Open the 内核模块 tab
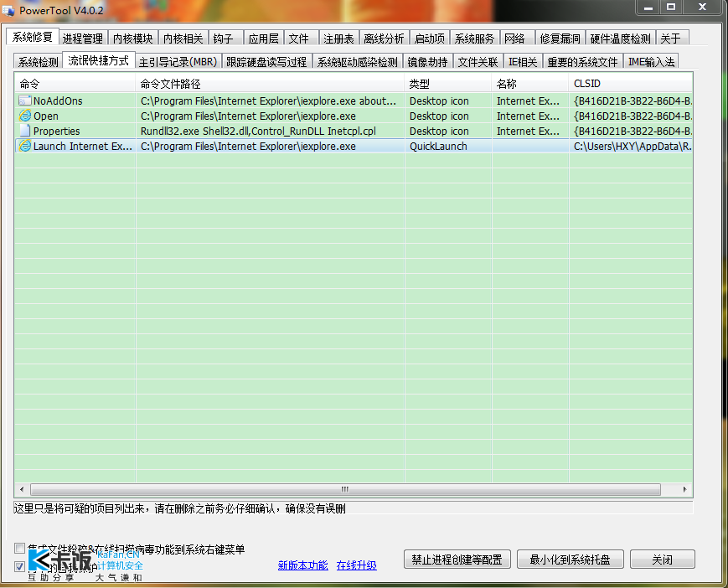Screen dimensions: 728x588 [133, 39]
